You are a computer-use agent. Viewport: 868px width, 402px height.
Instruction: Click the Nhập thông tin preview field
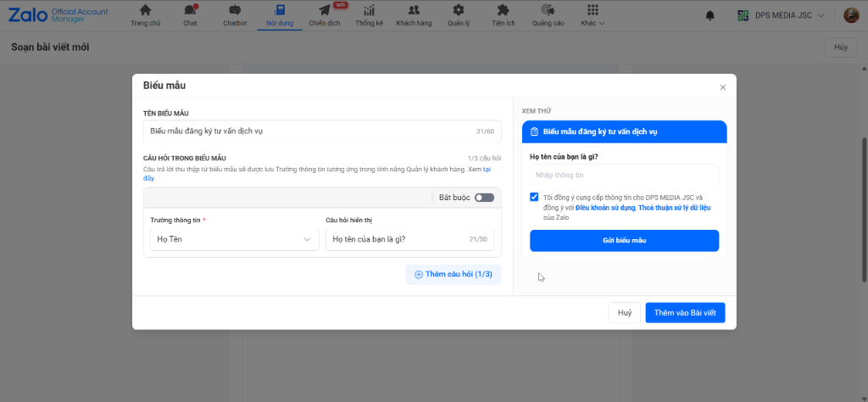point(625,175)
